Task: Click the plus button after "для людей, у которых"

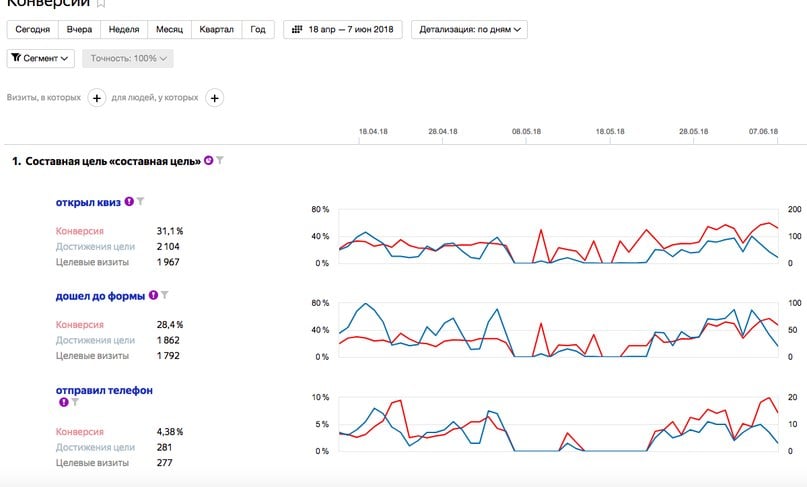Action: click(x=215, y=98)
